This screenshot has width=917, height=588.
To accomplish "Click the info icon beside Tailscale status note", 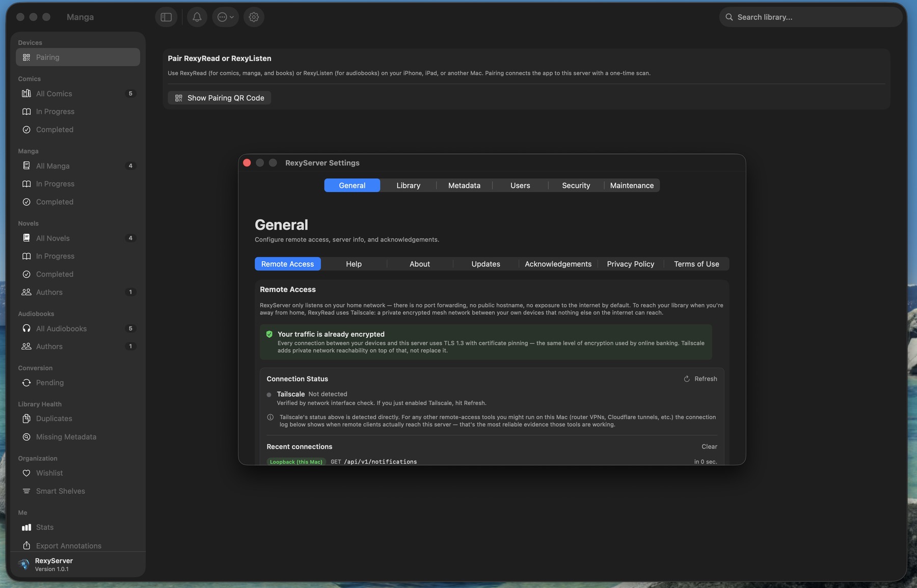I will coord(270,417).
